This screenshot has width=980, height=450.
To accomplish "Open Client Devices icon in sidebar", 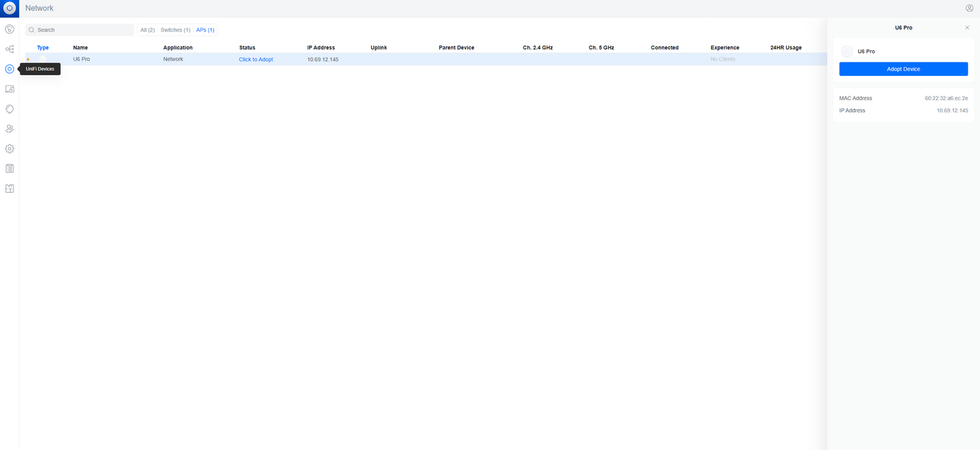I will click(10, 89).
